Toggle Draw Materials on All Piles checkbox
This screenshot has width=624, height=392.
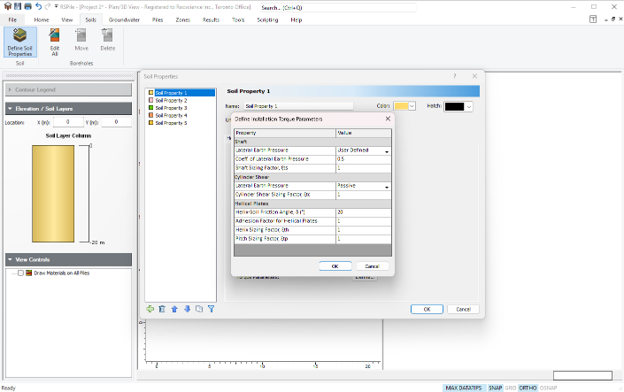(x=21, y=273)
